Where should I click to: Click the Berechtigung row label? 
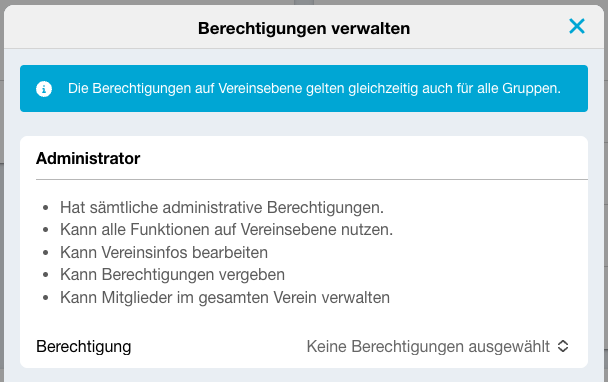(x=83, y=347)
